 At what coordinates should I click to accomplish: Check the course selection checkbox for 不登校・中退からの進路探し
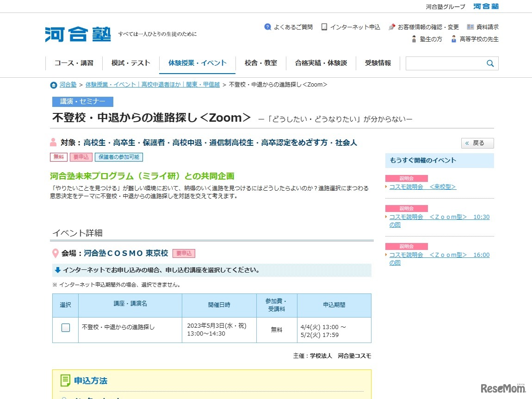click(65, 327)
